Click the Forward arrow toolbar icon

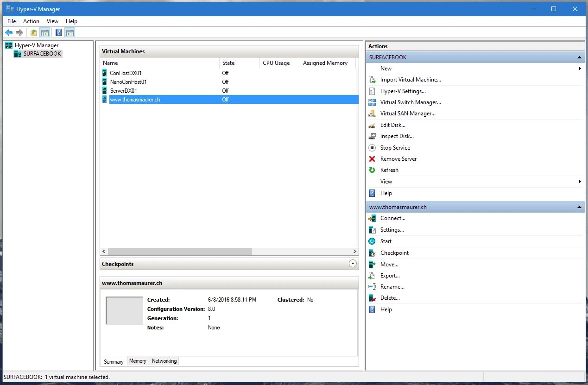point(19,32)
